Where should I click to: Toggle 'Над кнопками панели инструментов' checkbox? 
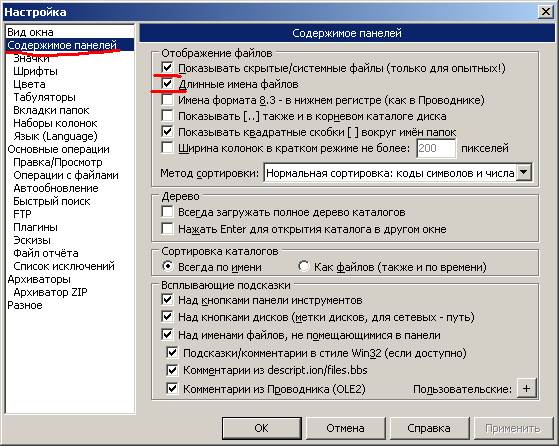167,300
